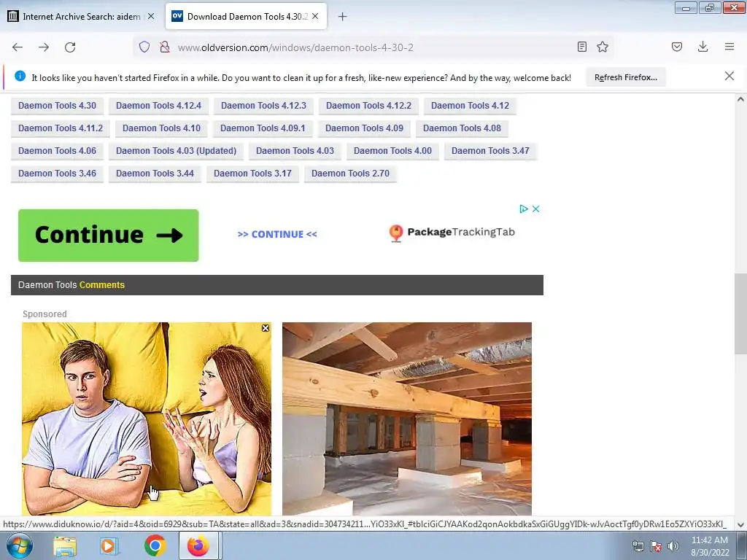
Task: Toggle the reader view icon
Action: pyautogui.click(x=581, y=47)
